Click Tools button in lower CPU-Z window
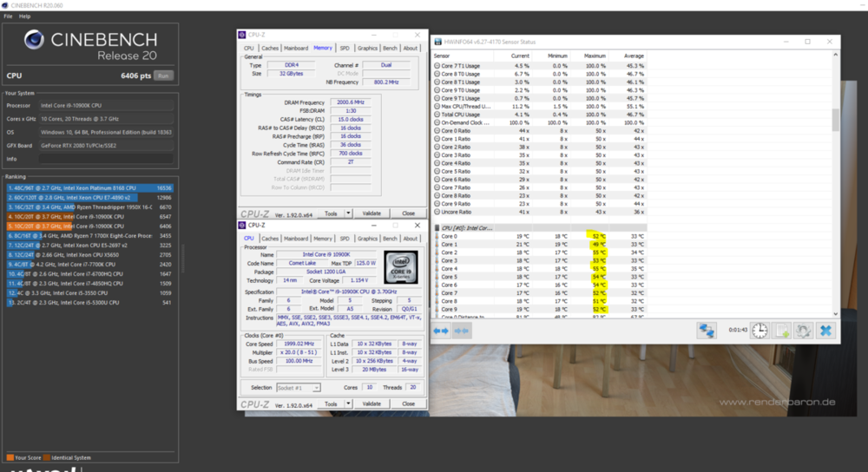Viewport: 868px width, 472px height. tap(331, 404)
